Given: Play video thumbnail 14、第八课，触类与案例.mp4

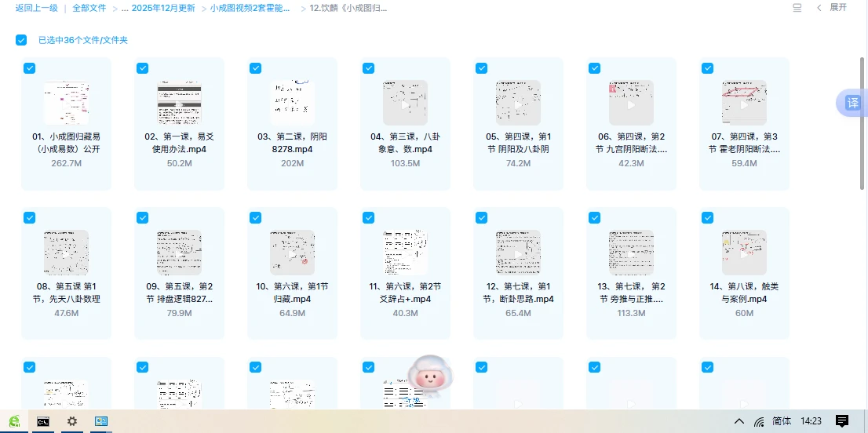Looking at the screenshot, I should 745,253.
